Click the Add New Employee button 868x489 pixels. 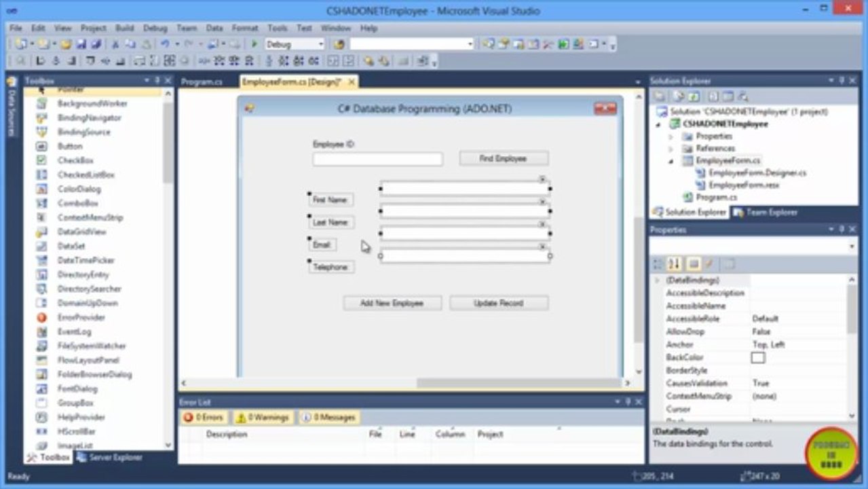[x=392, y=303]
